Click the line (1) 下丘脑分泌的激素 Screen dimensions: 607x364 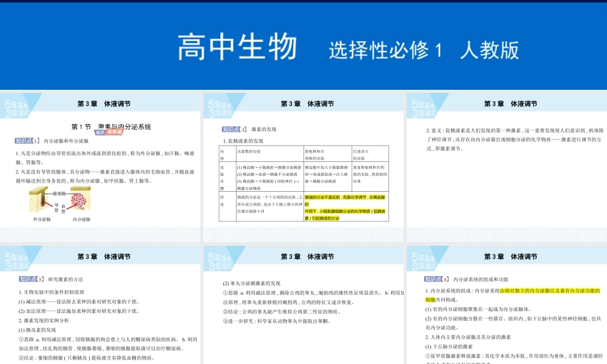(449, 346)
